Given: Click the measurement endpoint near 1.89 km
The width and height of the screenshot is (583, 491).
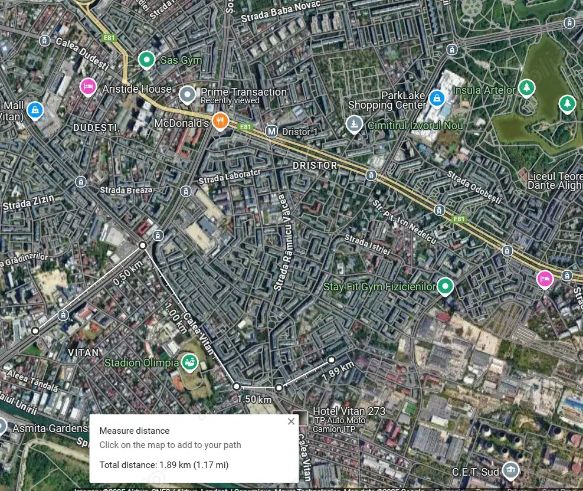Looking at the screenshot, I should pyautogui.click(x=331, y=359).
